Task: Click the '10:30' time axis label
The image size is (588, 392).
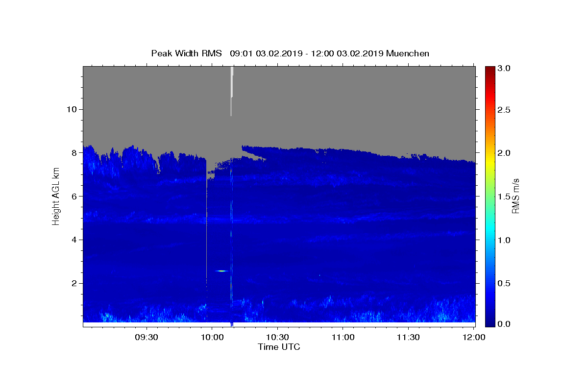Action: coord(277,337)
